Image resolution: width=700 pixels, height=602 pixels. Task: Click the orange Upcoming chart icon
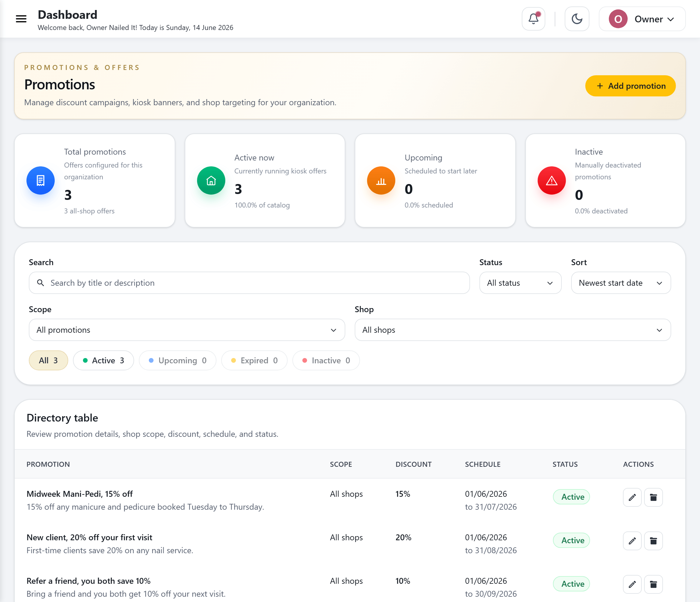pos(381,180)
